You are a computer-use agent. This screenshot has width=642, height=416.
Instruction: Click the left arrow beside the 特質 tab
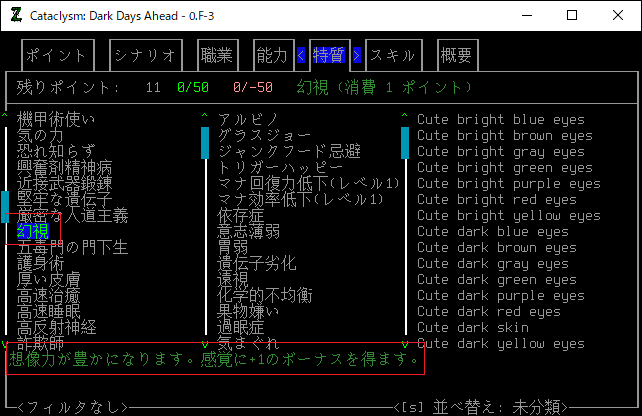pos(301,55)
